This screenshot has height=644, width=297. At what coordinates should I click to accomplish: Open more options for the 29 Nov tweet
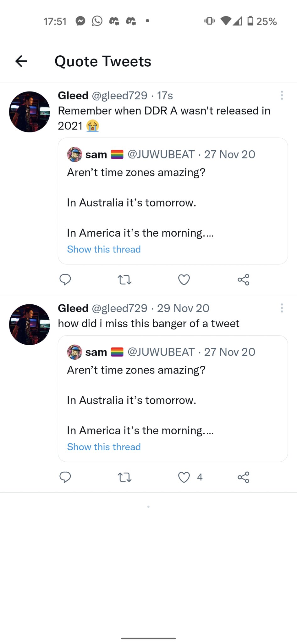(282, 308)
